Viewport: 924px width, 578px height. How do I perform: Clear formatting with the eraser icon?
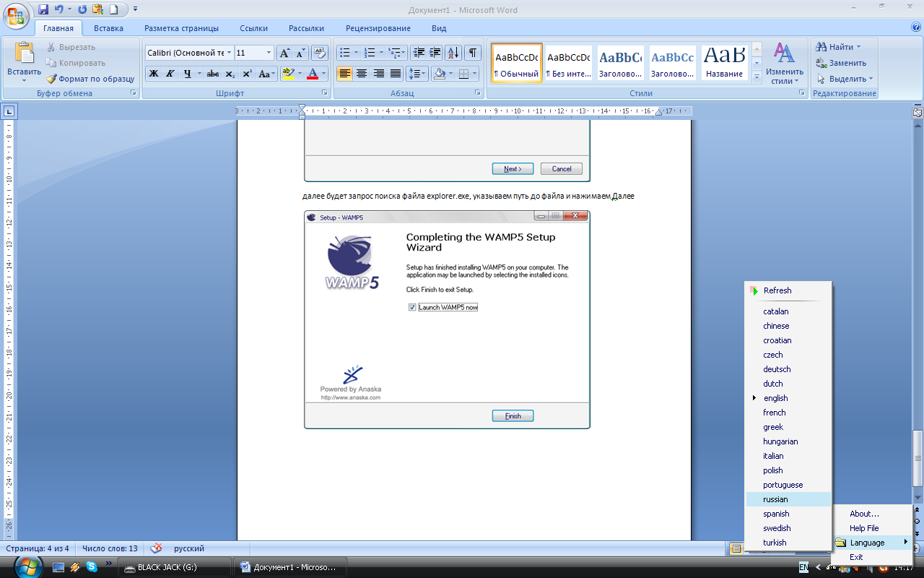(320, 53)
